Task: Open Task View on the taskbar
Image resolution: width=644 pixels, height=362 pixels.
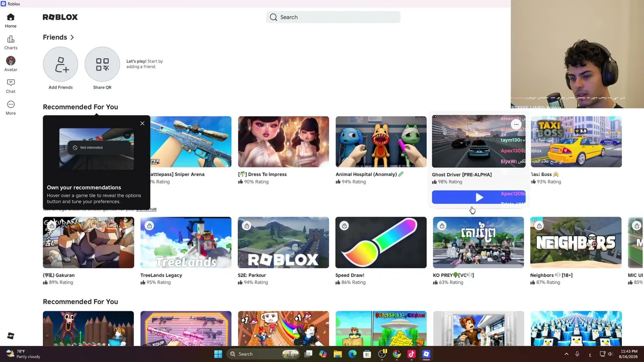Action: (308, 354)
